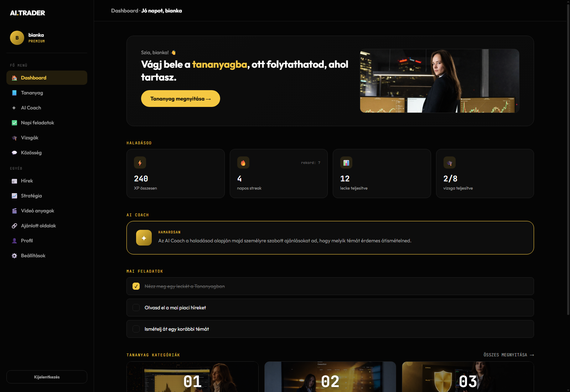Click the Beállítások gear icon
570x392 pixels.
[14, 256]
